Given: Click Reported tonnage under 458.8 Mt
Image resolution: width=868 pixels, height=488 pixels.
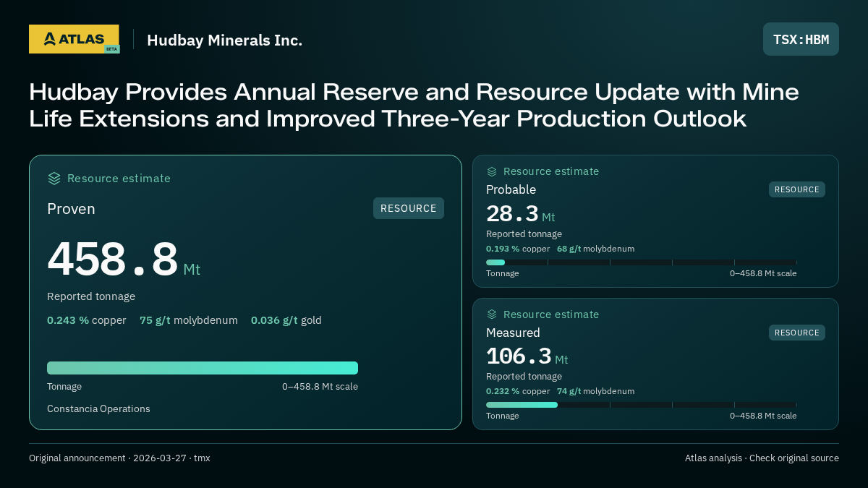Looking at the screenshot, I should (91, 296).
